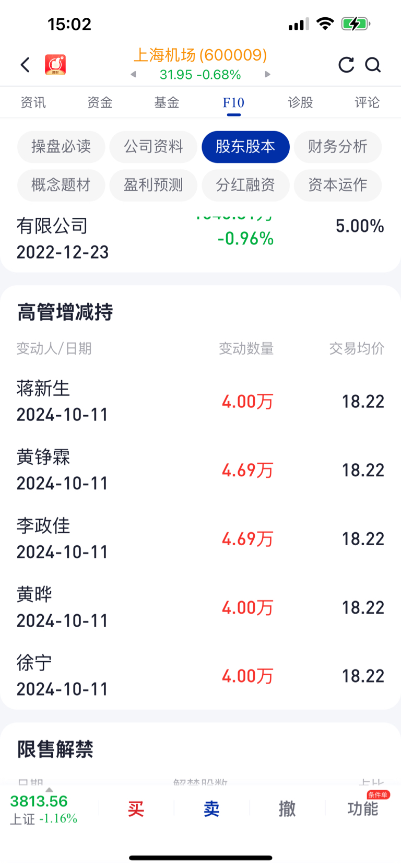
Task: Expand the index bar with small up arrow
Action: coord(49,790)
